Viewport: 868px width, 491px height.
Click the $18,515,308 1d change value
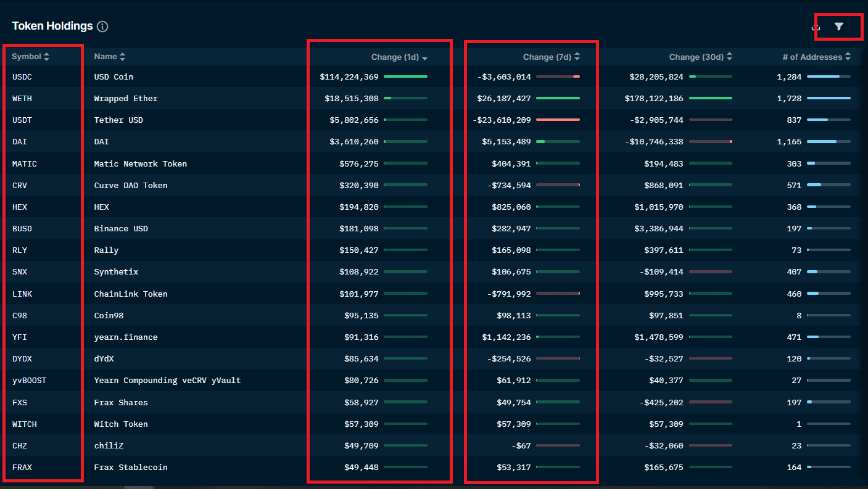pyautogui.click(x=352, y=99)
